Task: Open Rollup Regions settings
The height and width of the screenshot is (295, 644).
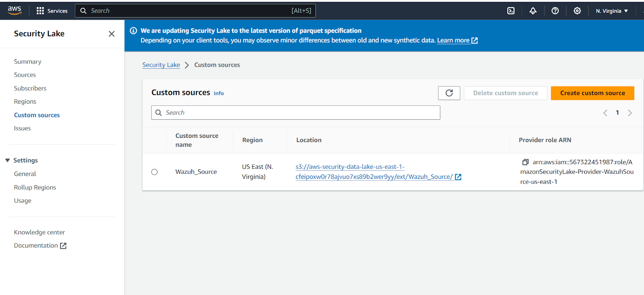Action: pos(35,187)
